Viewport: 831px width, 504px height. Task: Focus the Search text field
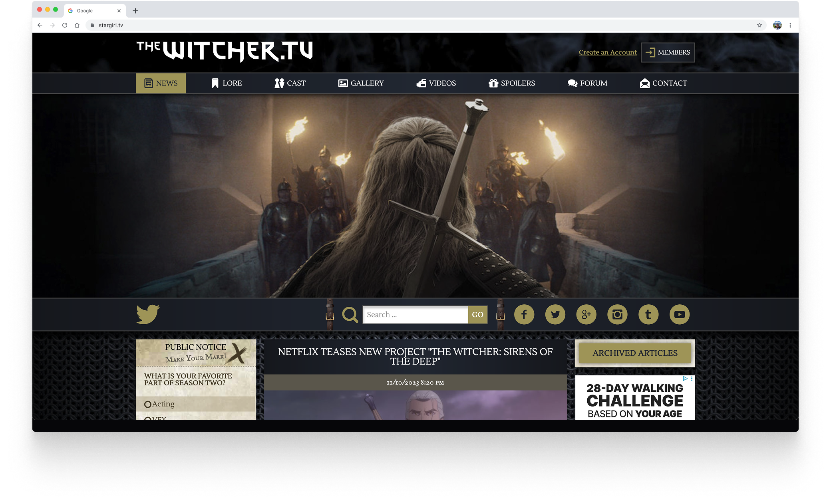coord(415,315)
